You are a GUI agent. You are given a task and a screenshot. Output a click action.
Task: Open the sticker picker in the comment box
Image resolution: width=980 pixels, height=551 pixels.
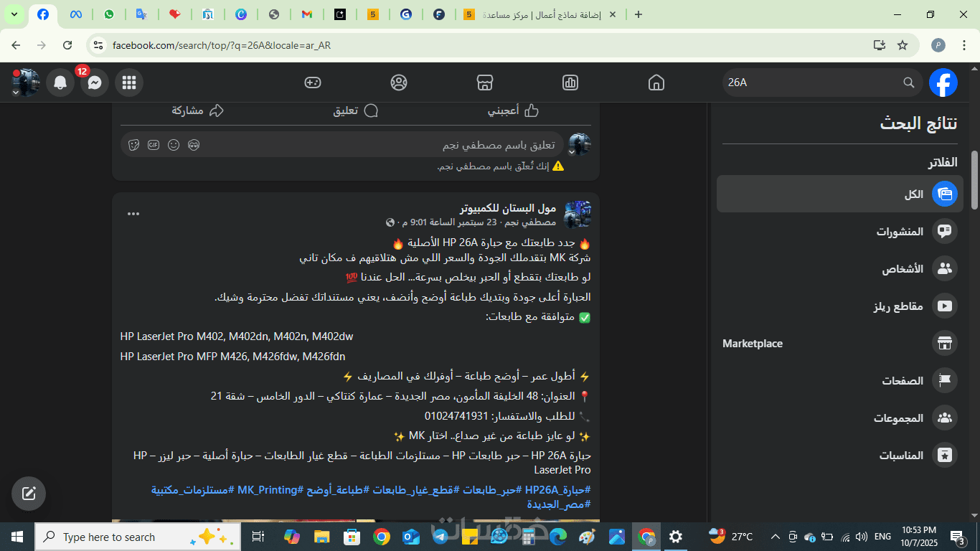point(133,145)
